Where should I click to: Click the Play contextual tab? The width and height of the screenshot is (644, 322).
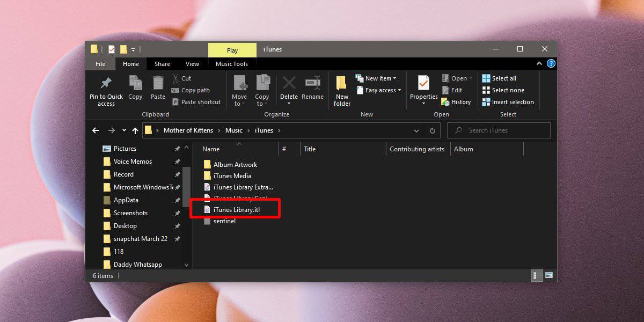tap(232, 50)
